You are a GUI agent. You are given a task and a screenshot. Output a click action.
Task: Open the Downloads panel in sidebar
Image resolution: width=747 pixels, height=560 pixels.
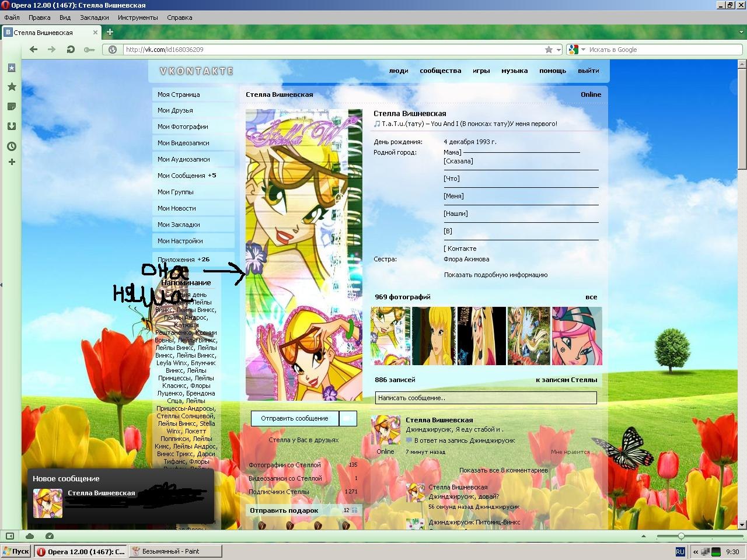pyautogui.click(x=11, y=126)
